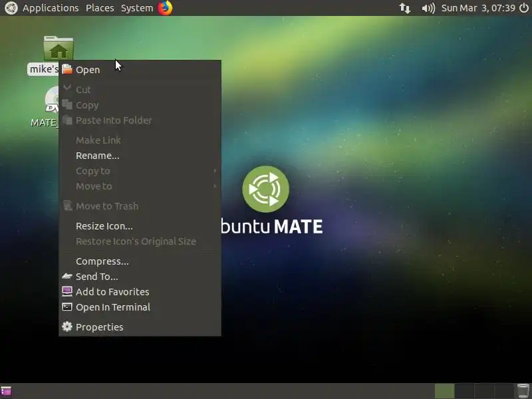The image size is (532, 399).
Task: Select Open In Terminal entry
Action: pos(140,307)
